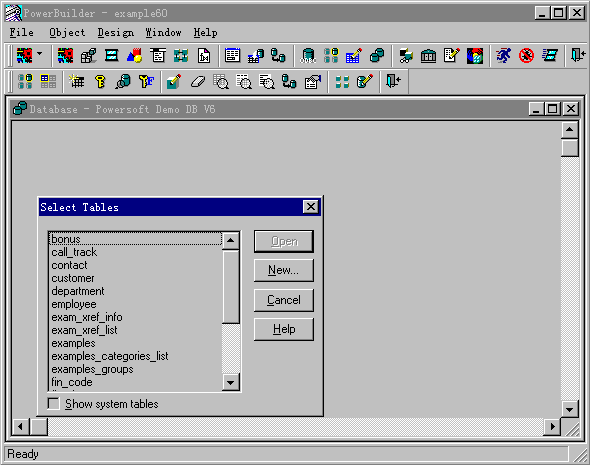The height and width of the screenshot is (465, 590).
Task: Click the eraser Drop Object icon
Action: point(198,81)
